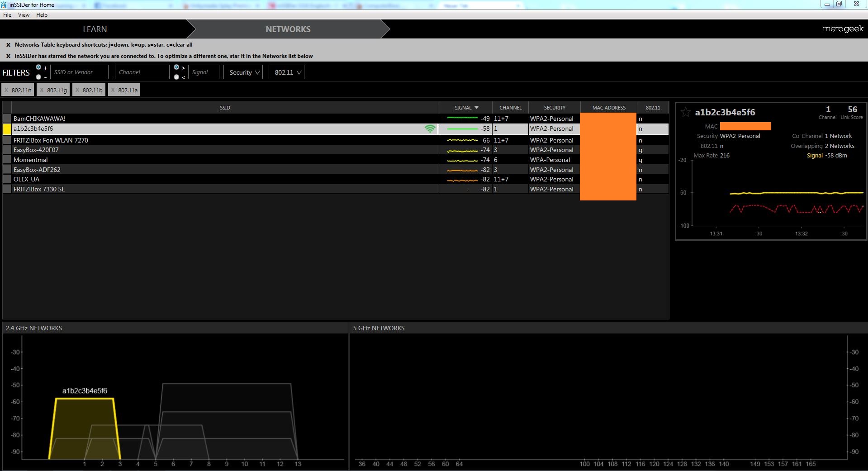Viewport: 868px width, 471px height.
Task: Click the -49 signal value for BamCHIKAWAWA!
Action: [x=485, y=119]
